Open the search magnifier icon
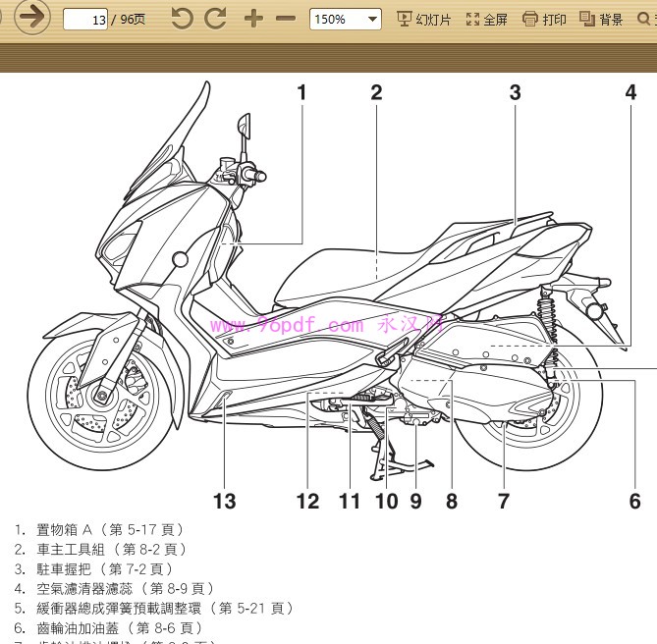657x644 pixels. (x=643, y=19)
